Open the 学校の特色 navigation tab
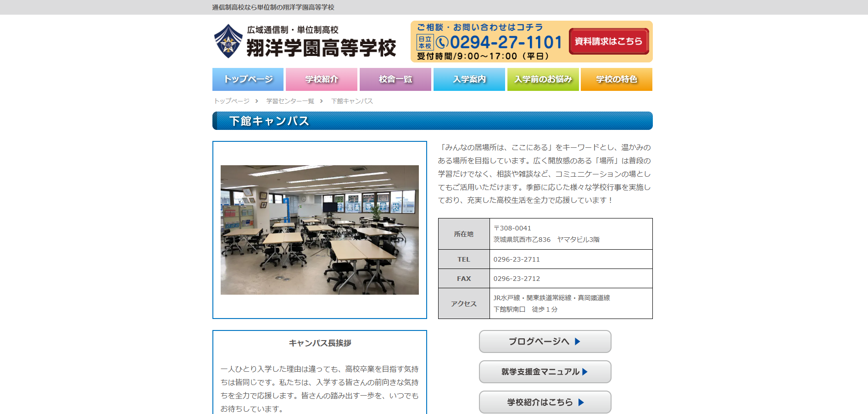The height and width of the screenshot is (414, 868). tap(616, 79)
